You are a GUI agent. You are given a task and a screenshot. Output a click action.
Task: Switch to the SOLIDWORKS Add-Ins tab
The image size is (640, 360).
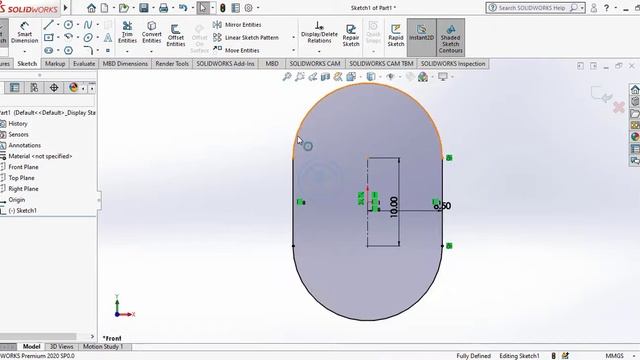[225, 64]
